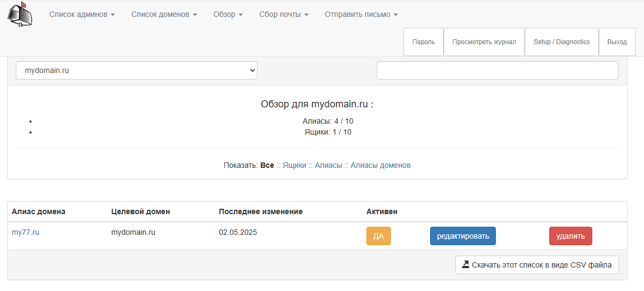The height and width of the screenshot is (291, 644).
Task: Expand the Сбор почты menu
Action: [x=284, y=14]
